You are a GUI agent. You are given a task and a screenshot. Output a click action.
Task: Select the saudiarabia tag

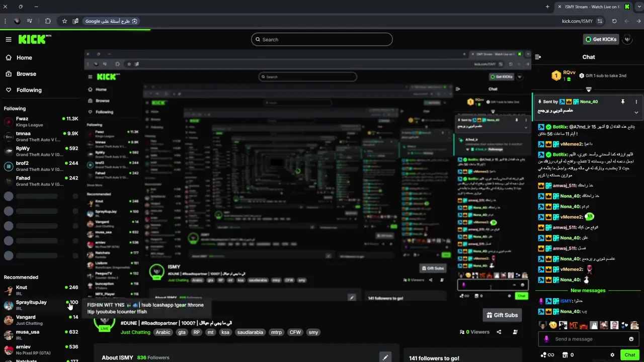tap(250, 332)
